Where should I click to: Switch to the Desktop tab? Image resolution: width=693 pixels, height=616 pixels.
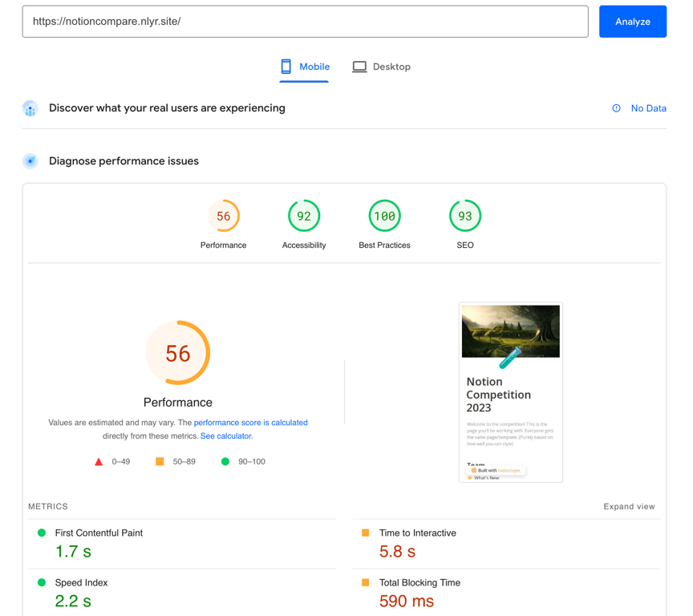[382, 67]
